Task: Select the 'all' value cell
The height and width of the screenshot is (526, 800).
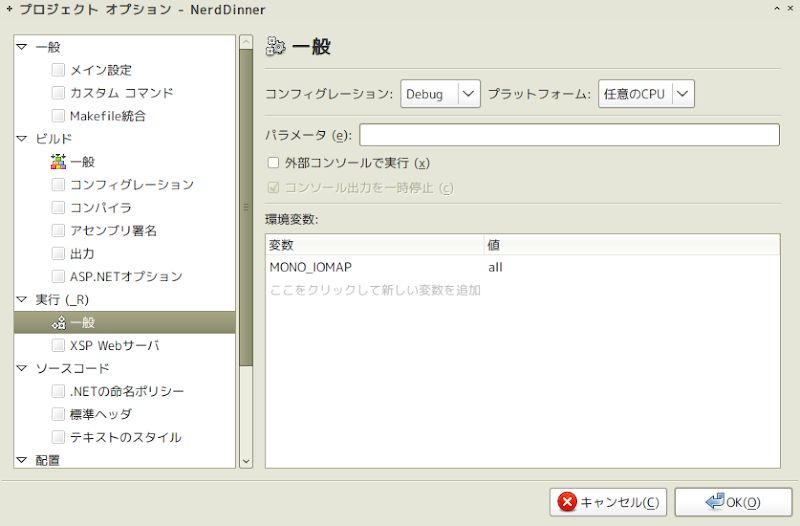Action: pyautogui.click(x=495, y=267)
